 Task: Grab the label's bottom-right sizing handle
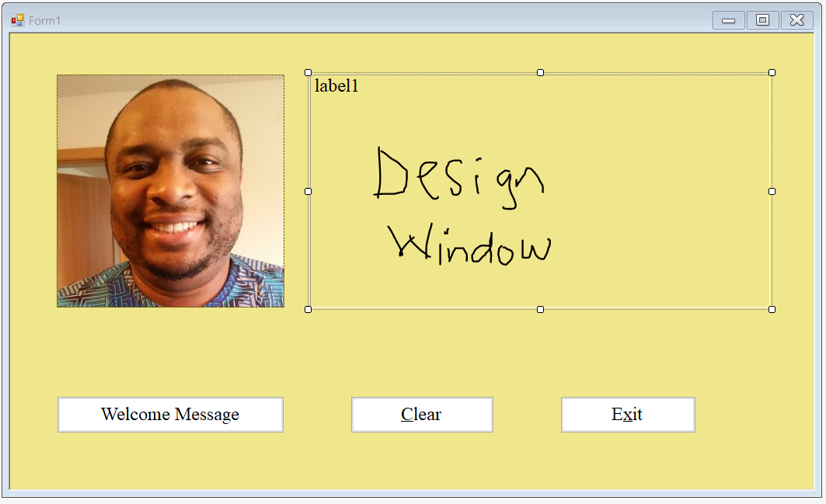(772, 310)
